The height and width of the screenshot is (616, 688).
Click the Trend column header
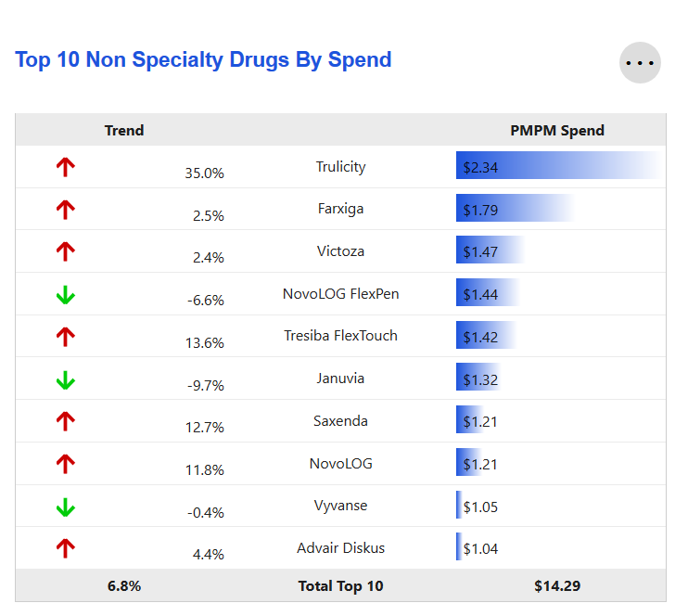124,131
